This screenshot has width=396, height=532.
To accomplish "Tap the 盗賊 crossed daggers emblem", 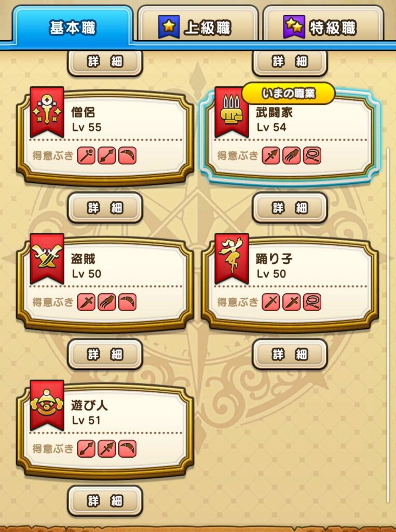I will [x=47, y=259].
